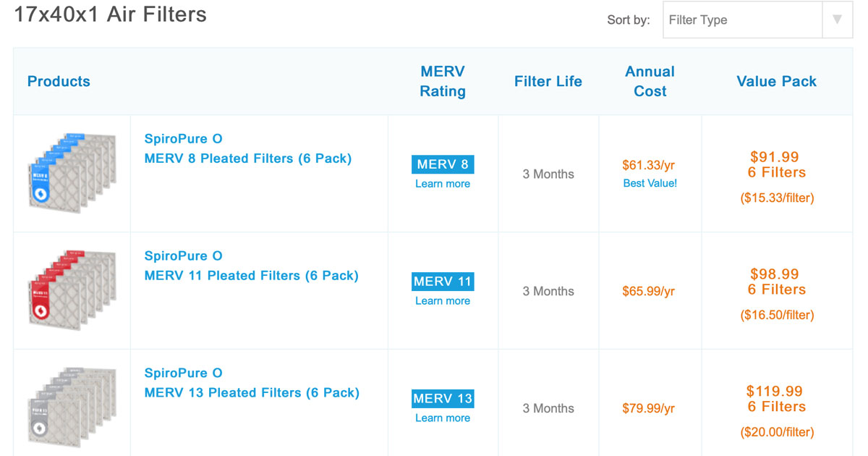Select the $91.99 6 Filters value pack

coord(777,165)
